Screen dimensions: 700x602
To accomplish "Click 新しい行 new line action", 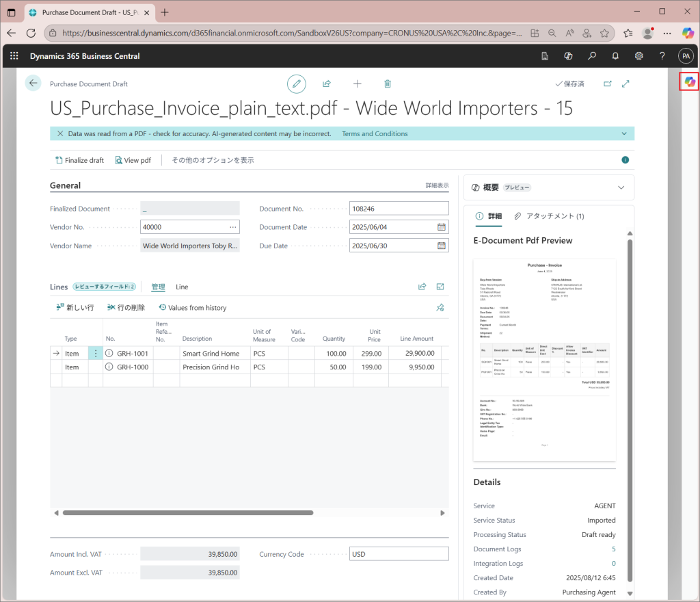I will click(75, 308).
